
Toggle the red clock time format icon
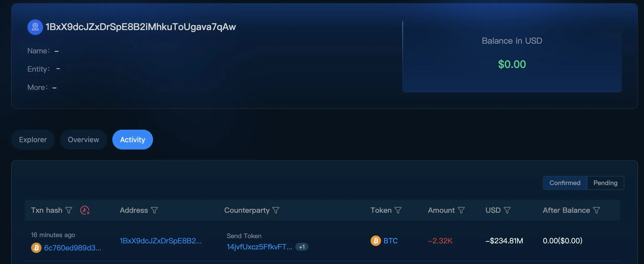point(85,210)
